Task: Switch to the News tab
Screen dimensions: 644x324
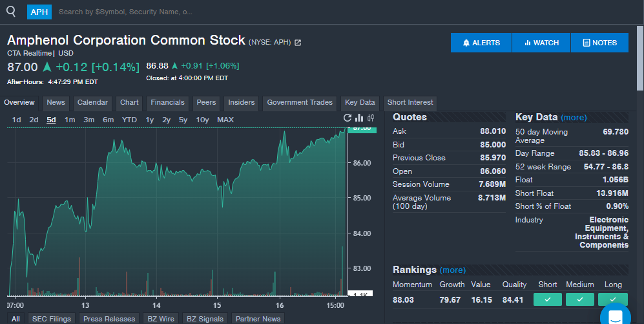Action: (x=56, y=103)
